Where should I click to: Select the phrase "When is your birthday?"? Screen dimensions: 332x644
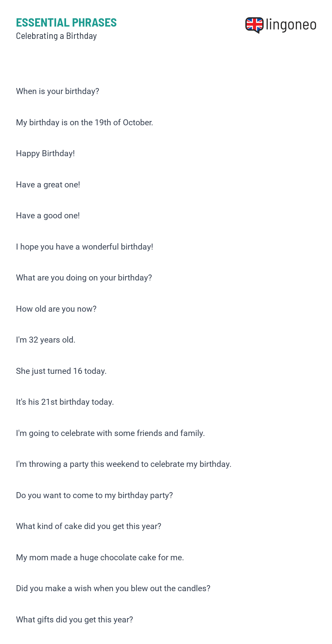58,91
